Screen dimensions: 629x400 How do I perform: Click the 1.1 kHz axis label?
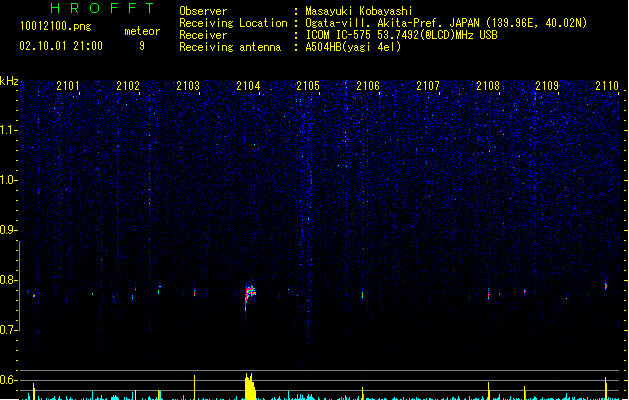9,130
